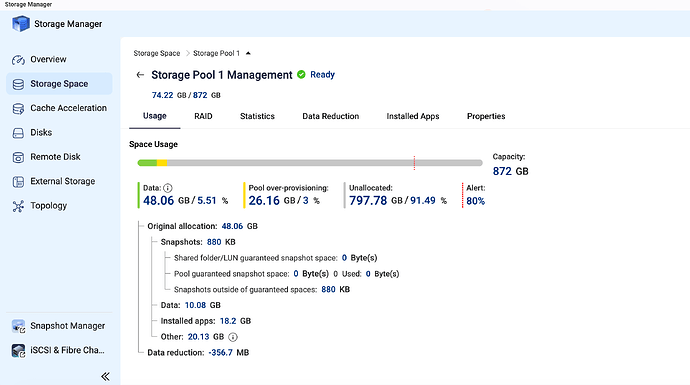Open the Statistics tab
Image resolution: width=690 pixels, height=385 pixels.
coord(257,116)
